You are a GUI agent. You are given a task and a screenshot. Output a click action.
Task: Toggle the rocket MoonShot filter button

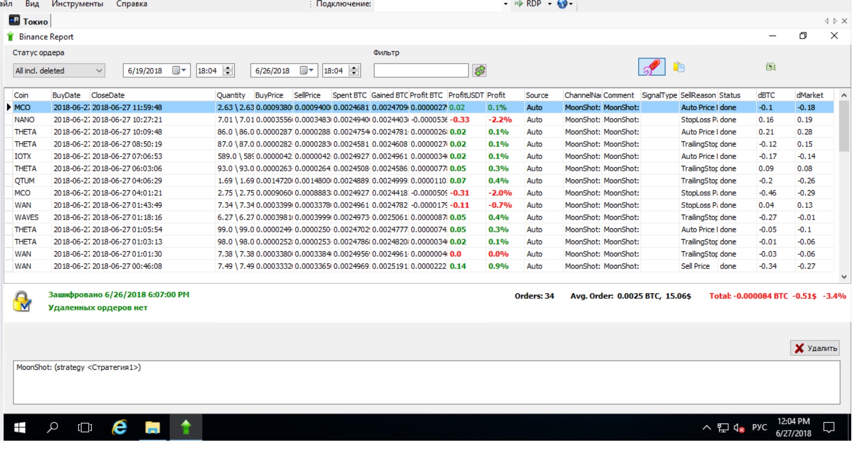651,67
